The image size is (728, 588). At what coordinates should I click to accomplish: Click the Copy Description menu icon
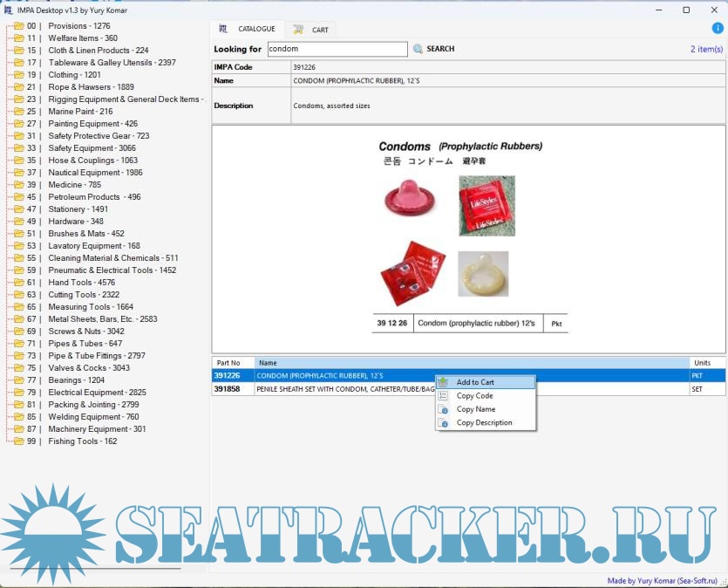443,423
